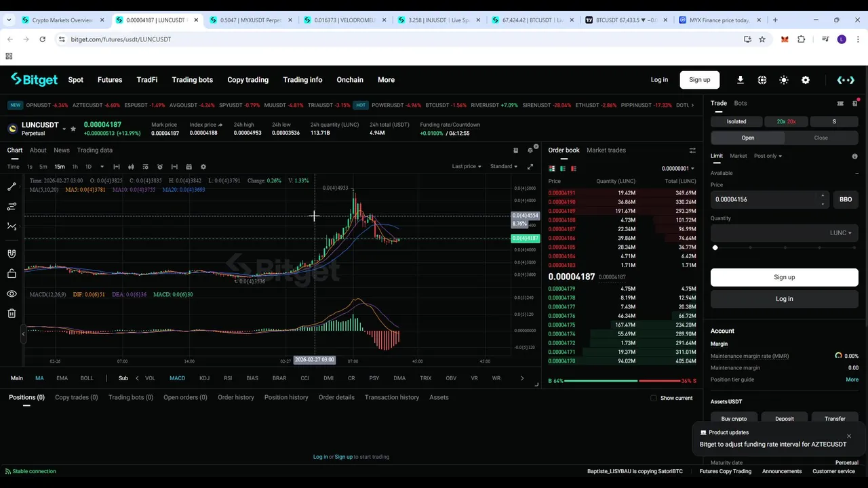Open the Standard chart mode dropdown

[x=504, y=167]
